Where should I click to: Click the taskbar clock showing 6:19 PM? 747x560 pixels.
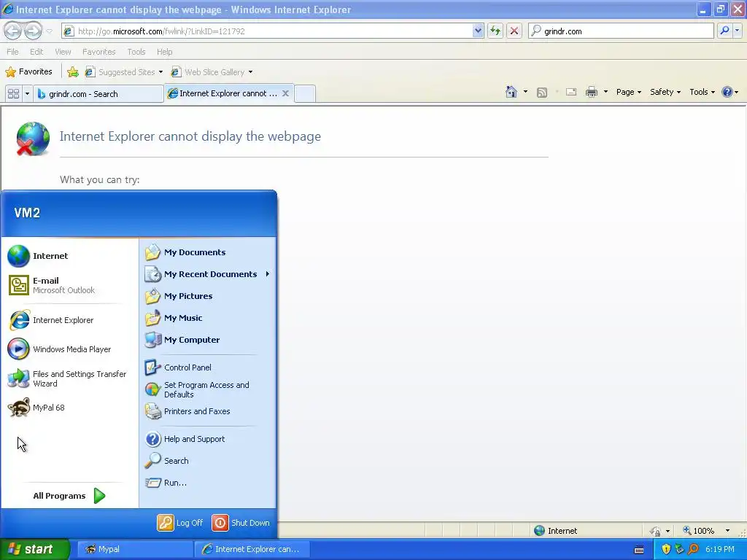coord(719,549)
